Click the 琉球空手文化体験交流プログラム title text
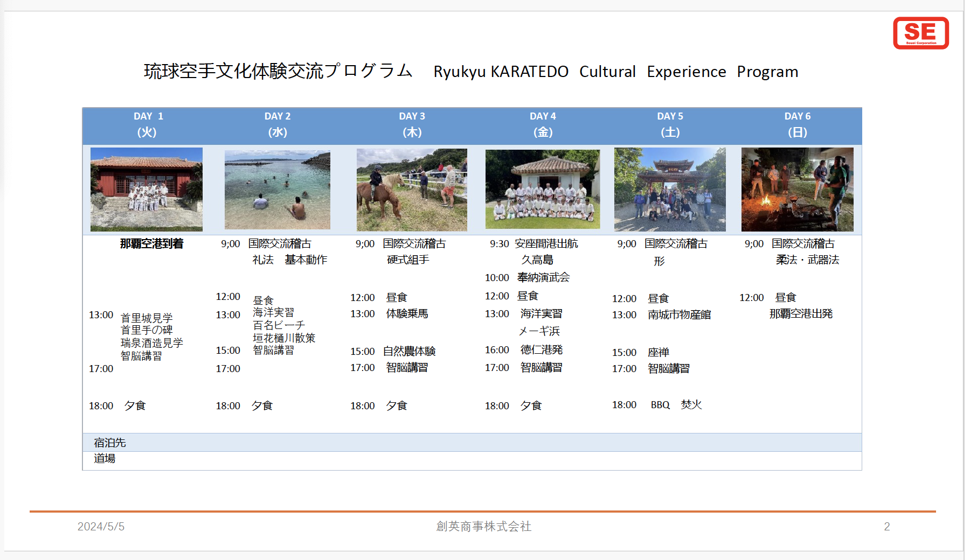970x560 pixels. [278, 71]
